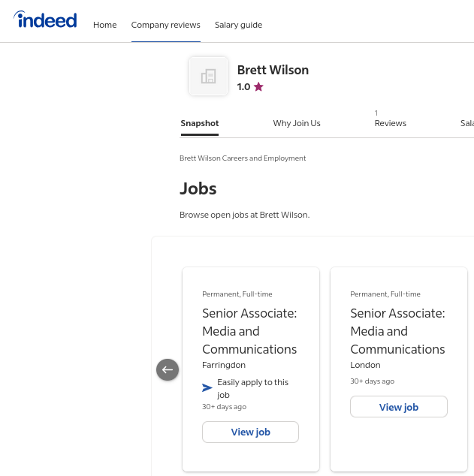Click review count 1 above Reviews
This screenshot has width=474, height=476.
pyautogui.click(x=376, y=113)
